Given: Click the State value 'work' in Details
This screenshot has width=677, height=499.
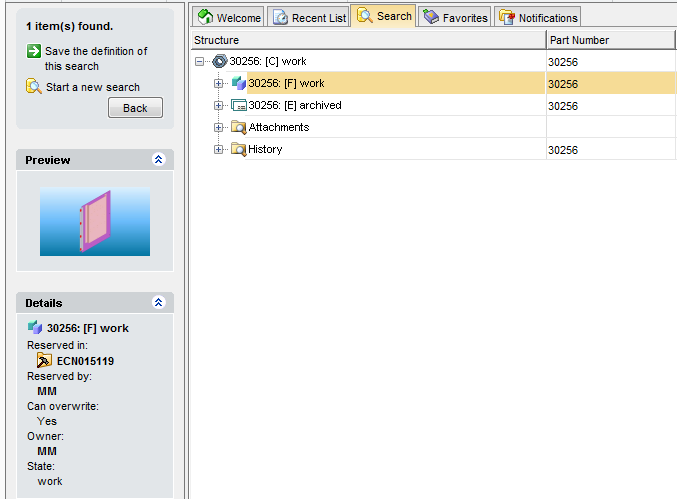Looking at the screenshot, I should click(x=50, y=481).
